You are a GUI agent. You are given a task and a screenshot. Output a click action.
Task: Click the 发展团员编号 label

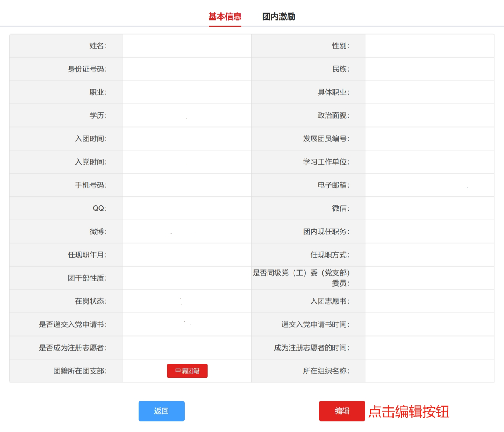[x=326, y=139]
